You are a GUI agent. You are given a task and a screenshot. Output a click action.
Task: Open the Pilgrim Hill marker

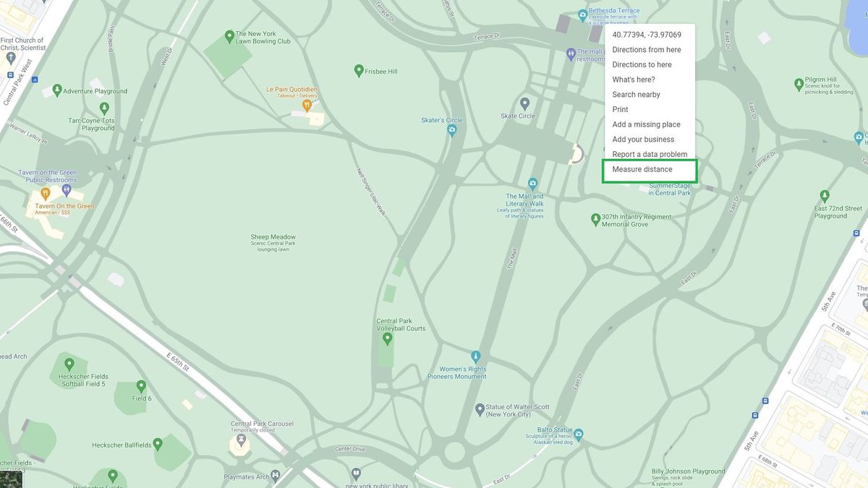[x=798, y=85]
